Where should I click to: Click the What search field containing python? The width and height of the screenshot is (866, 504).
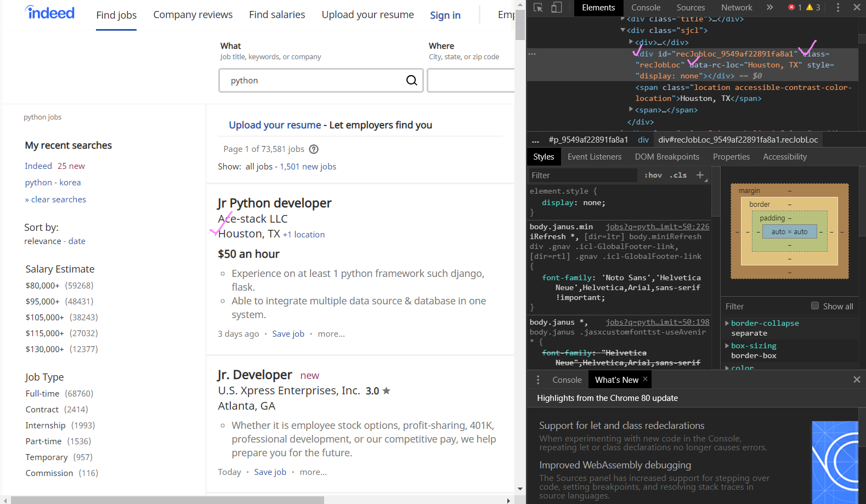click(321, 81)
